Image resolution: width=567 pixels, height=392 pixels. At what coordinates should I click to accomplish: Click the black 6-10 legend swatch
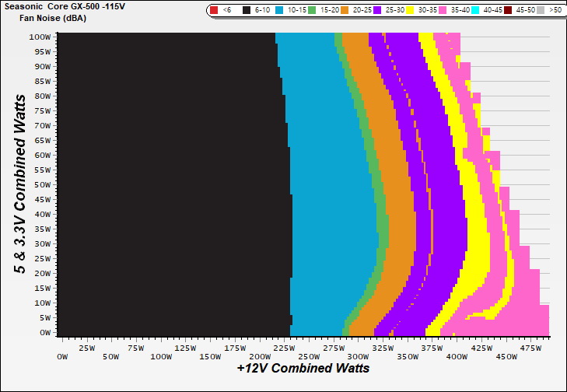tap(248, 11)
